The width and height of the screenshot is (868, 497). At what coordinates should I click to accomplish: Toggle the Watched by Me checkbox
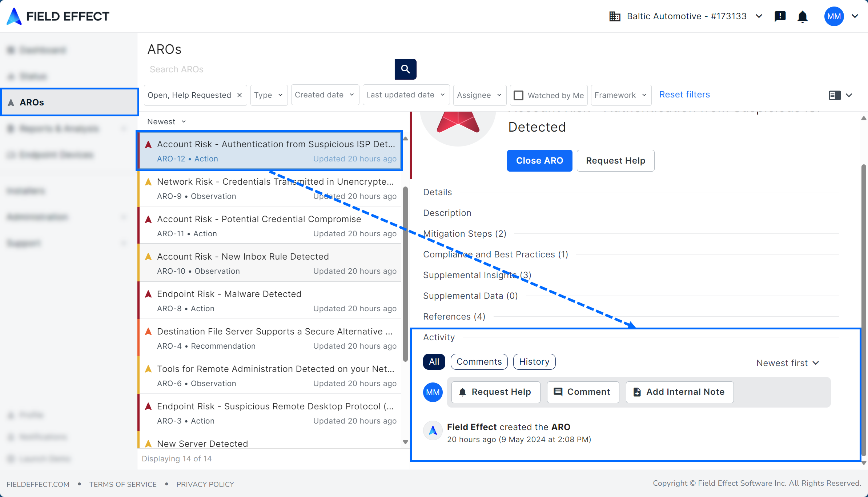519,95
